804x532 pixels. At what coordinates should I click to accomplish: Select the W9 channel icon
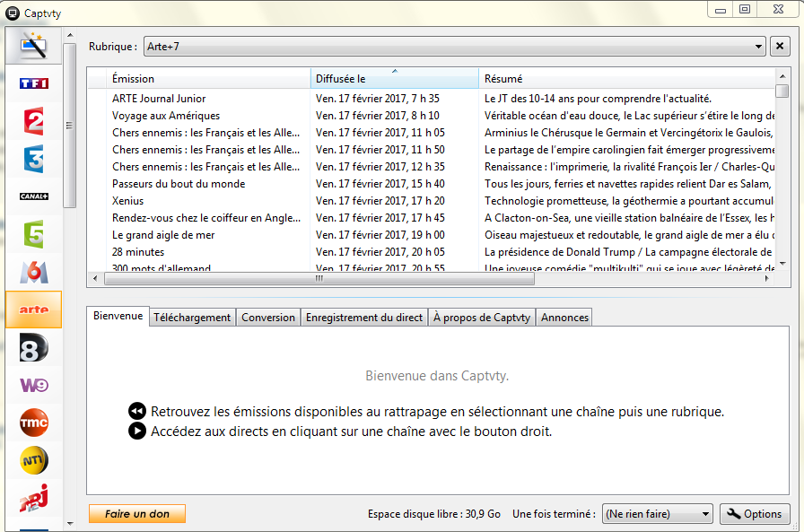click(x=33, y=385)
